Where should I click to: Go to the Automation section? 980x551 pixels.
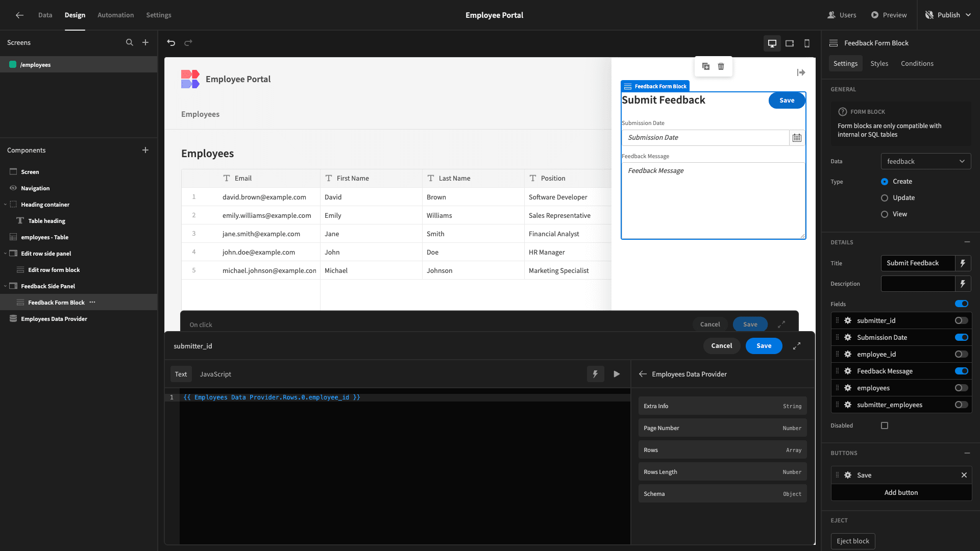(116, 15)
